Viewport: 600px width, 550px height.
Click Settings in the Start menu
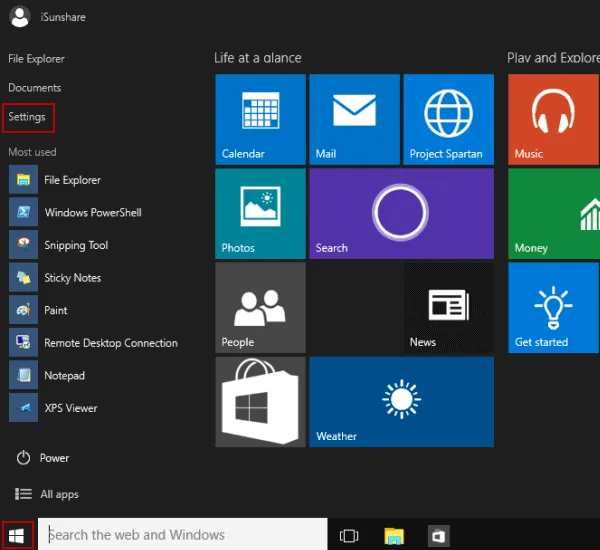coord(27,117)
